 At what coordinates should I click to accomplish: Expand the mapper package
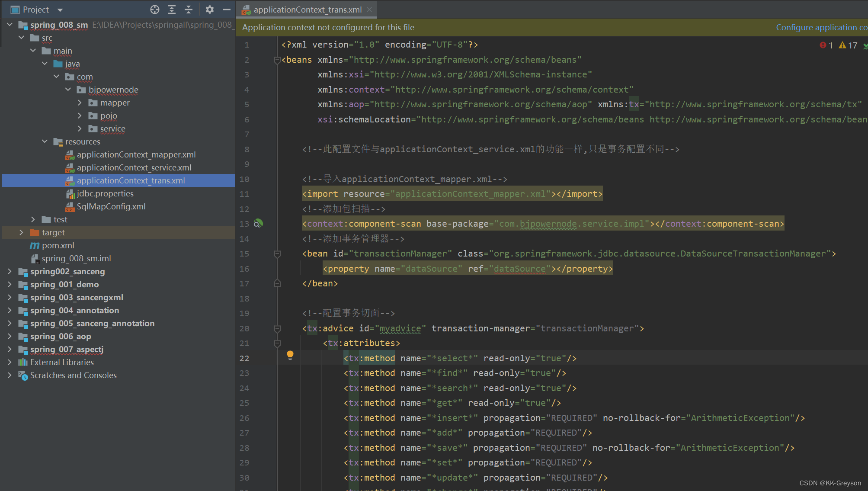pyautogui.click(x=80, y=103)
